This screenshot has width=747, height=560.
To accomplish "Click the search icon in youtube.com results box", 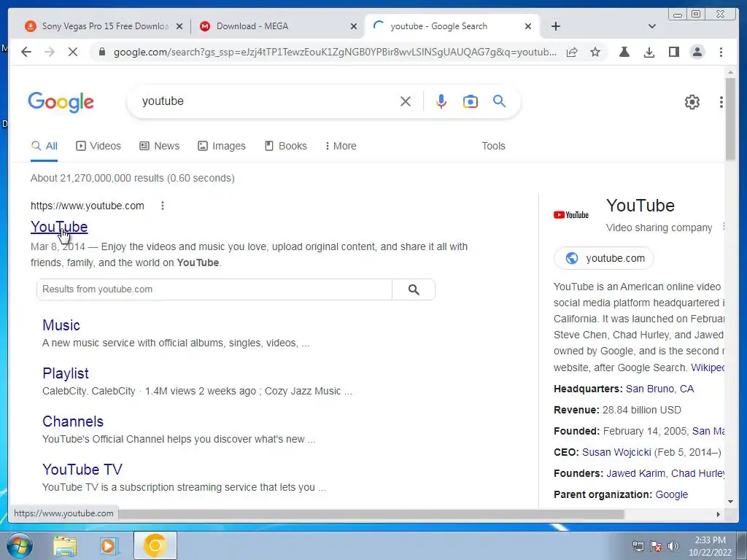I will tap(414, 289).
